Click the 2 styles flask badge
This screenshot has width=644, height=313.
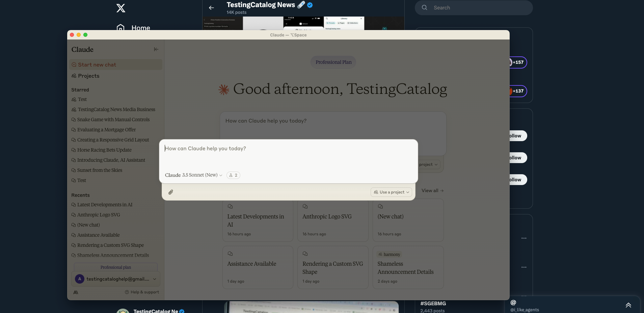233,175
